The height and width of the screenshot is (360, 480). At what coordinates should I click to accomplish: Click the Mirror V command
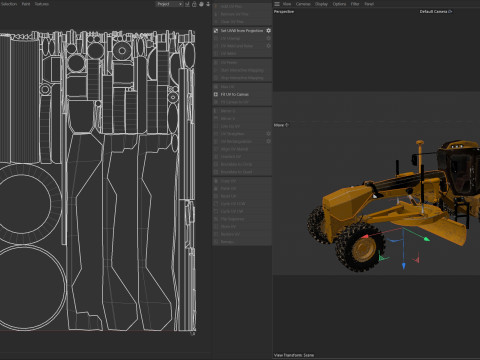[228, 119]
